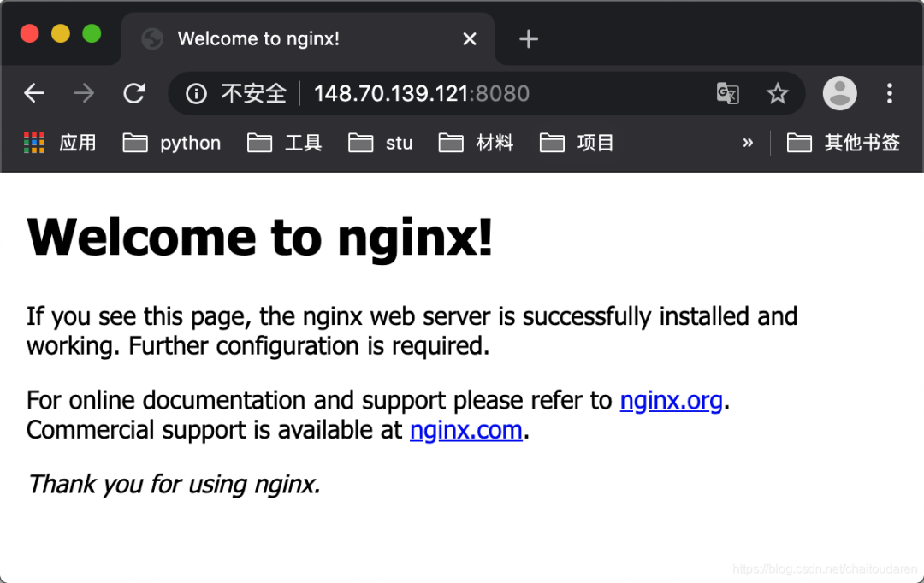Follow the nginx.com link
The image size is (924, 583).
click(x=466, y=430)
